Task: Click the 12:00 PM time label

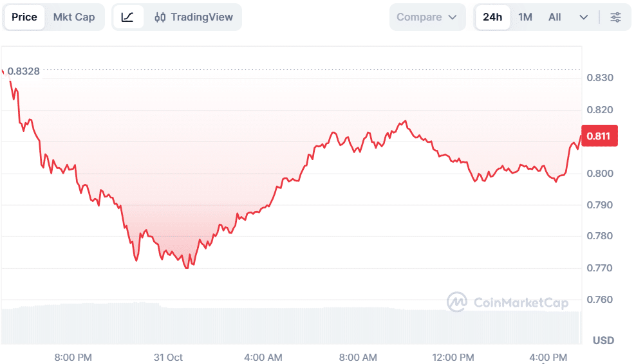Action: coord(453,357)
